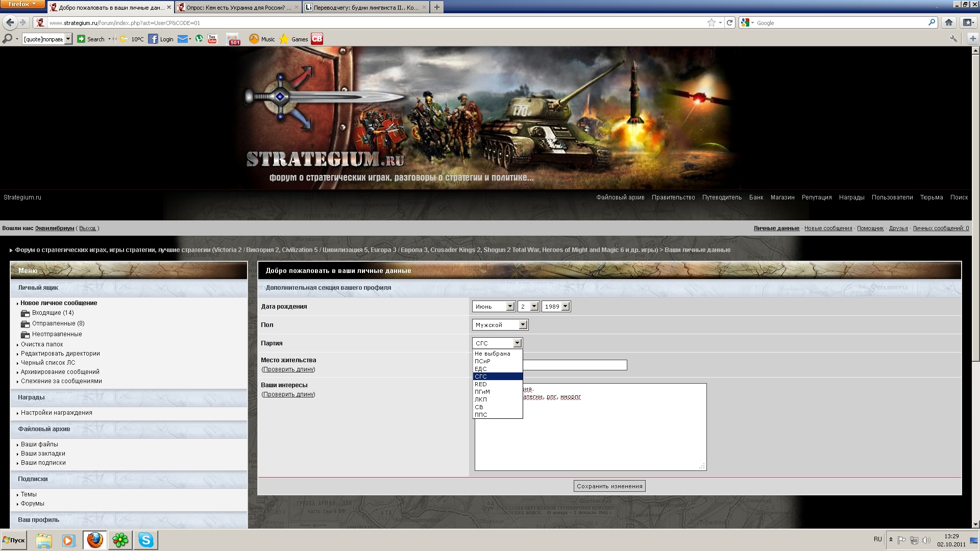
Task: Open a new browser tab
Action: (x=436, y=7)
